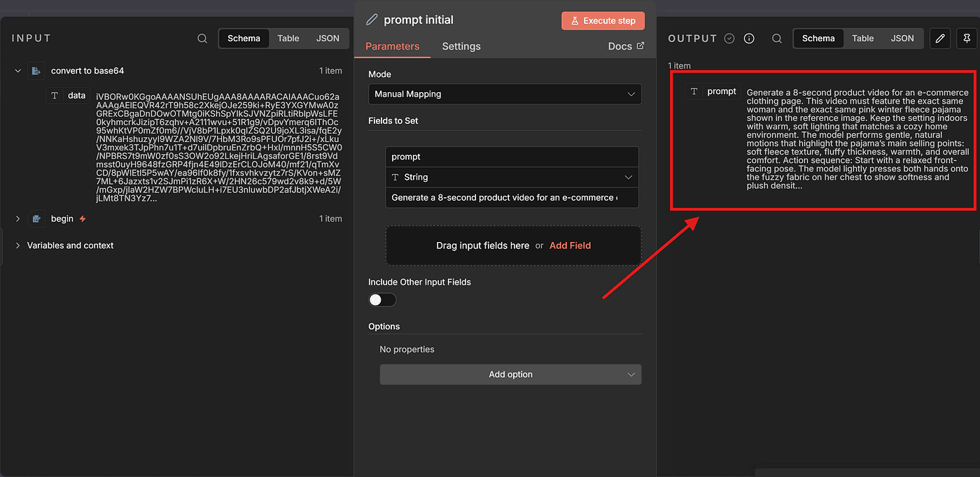Click the info icon next to OUTPUT

click(x=749, y=38)
